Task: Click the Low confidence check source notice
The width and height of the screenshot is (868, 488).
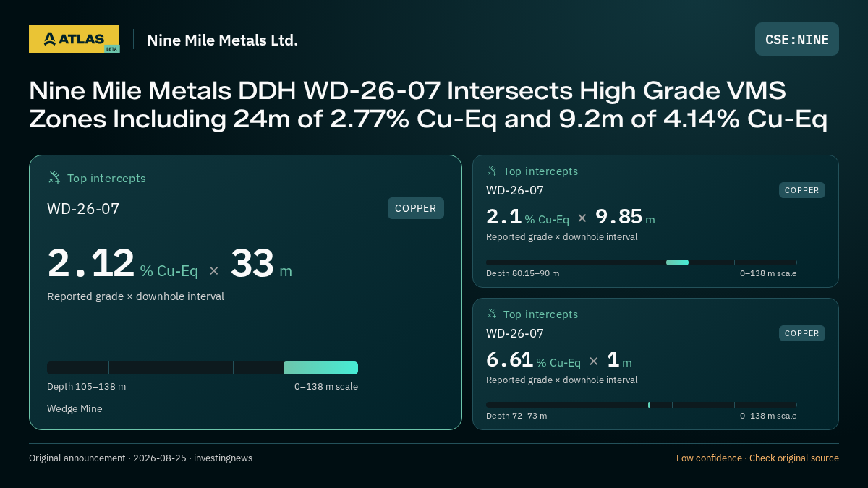Action: point(757,458)
